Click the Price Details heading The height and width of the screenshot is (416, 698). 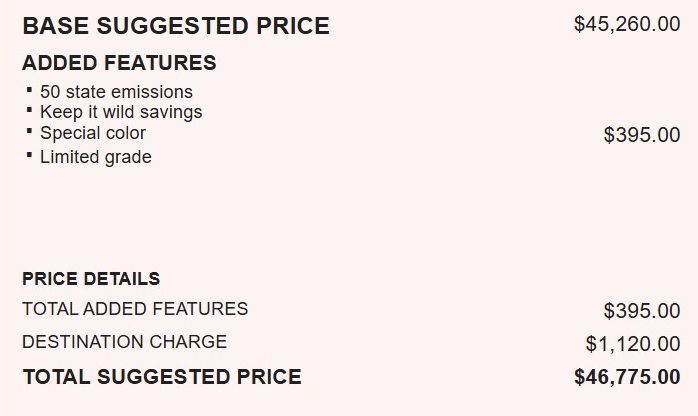coord(91,279)
